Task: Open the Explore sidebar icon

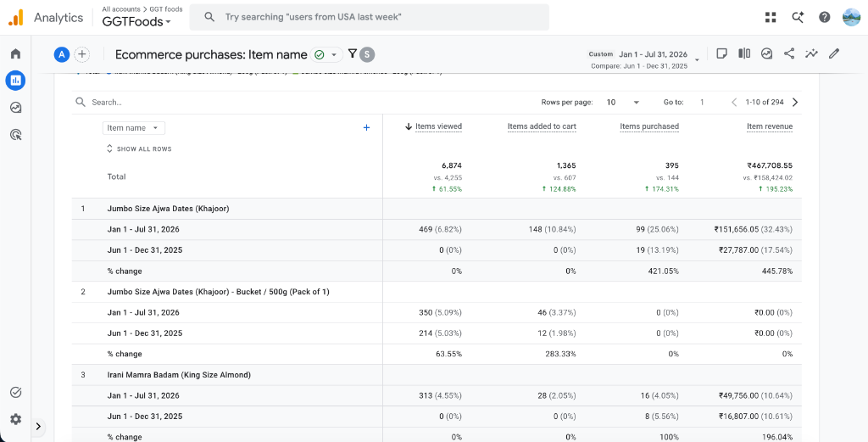Action: click(15, 108)
